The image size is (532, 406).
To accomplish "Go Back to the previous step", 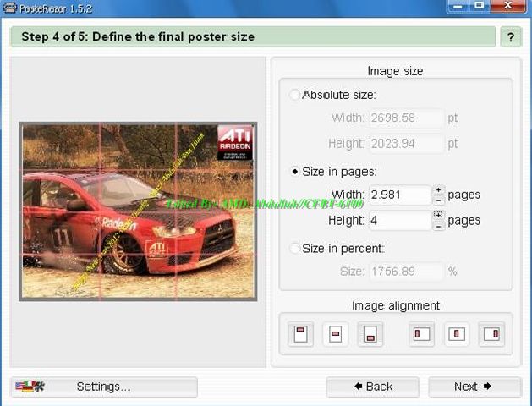I will coord(372,387).
